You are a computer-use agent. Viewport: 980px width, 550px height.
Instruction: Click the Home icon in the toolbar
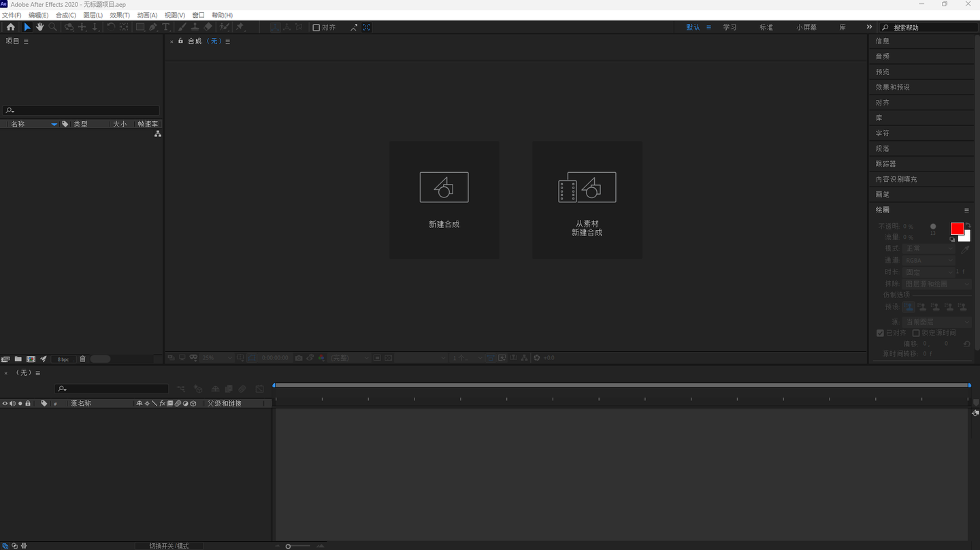[x=10, y=27]
